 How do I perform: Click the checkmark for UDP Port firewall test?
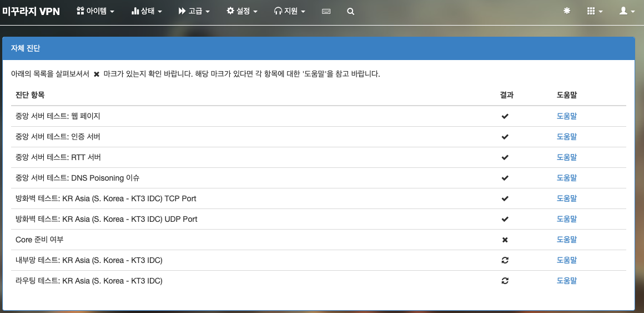coord(505,219)
